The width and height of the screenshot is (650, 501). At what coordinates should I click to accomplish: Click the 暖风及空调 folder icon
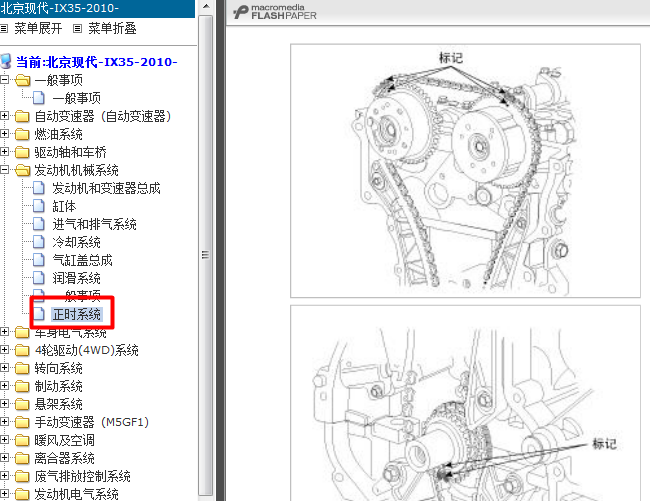[x=22, y=440]
